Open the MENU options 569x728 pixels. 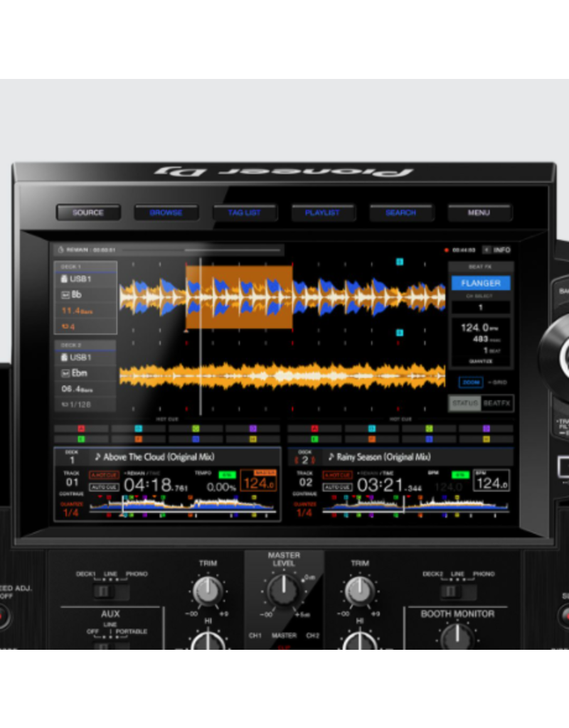479,213
